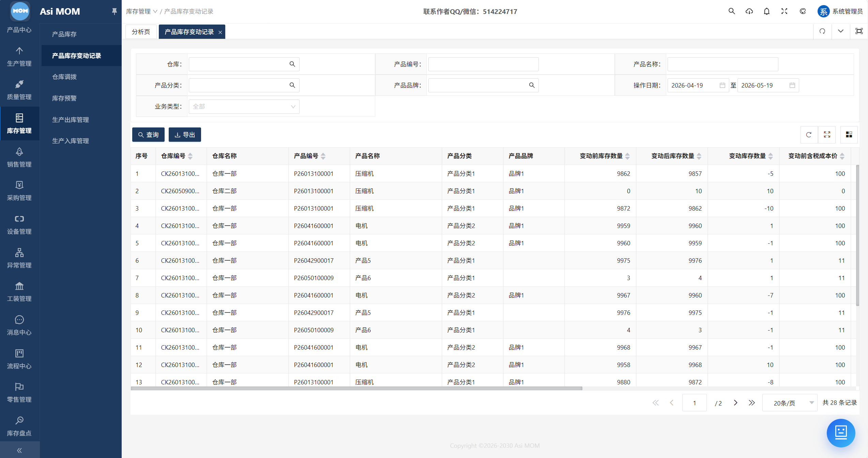
Task: Open the 流程中心 sidebar module
Action: tap(19, 359)
